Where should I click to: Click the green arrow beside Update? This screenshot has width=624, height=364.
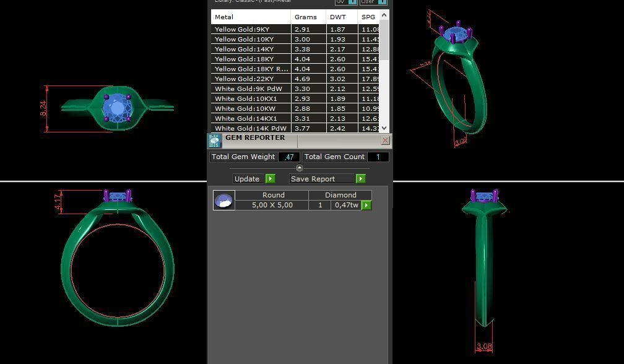270,179
